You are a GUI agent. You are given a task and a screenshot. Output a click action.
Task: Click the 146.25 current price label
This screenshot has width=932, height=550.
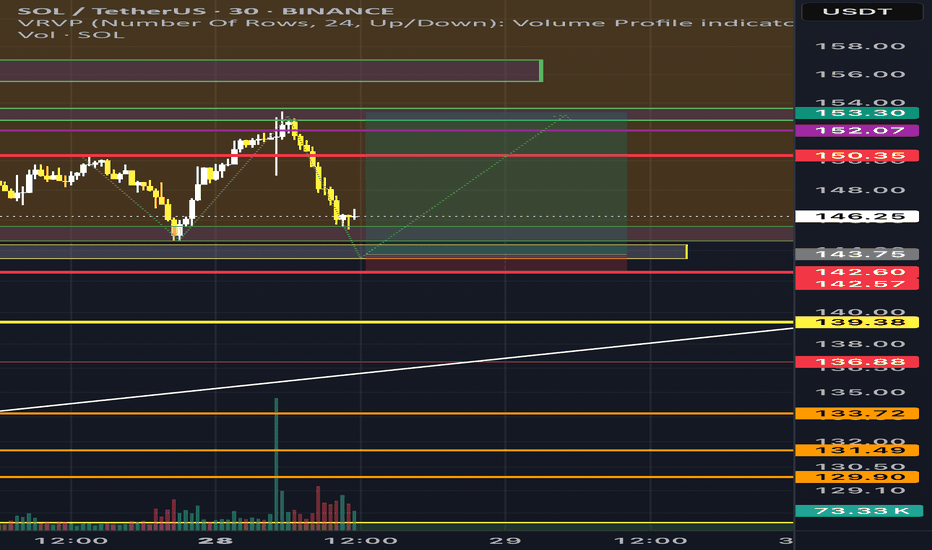(857, 216)
